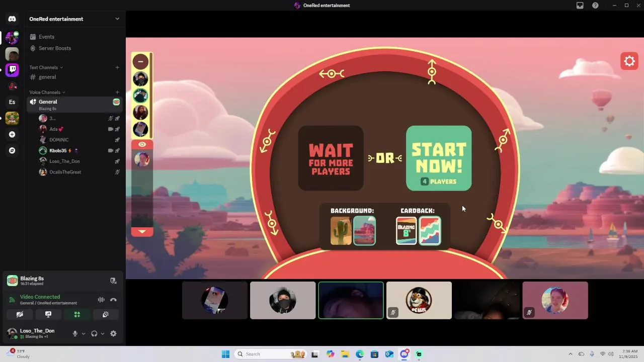The width and height of the screenshot is (644, 362).
Task: Open microphone input options arrow
Action: click(84, 333)
